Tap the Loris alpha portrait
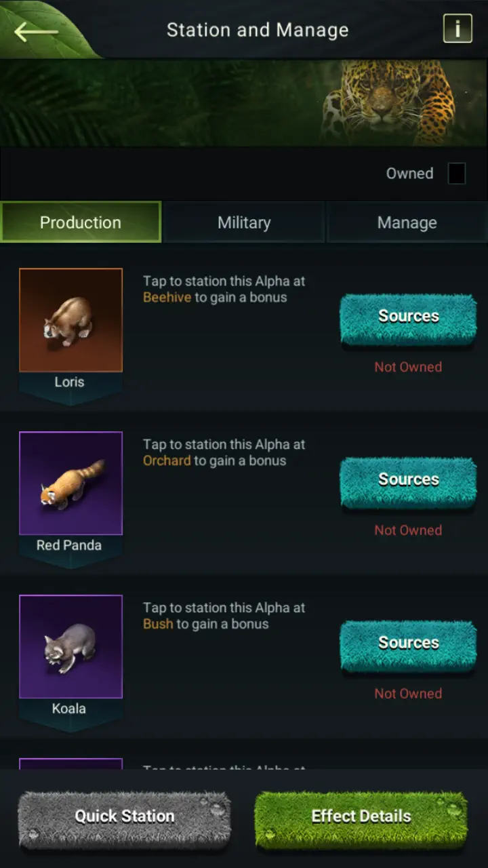 coord(70,320)
